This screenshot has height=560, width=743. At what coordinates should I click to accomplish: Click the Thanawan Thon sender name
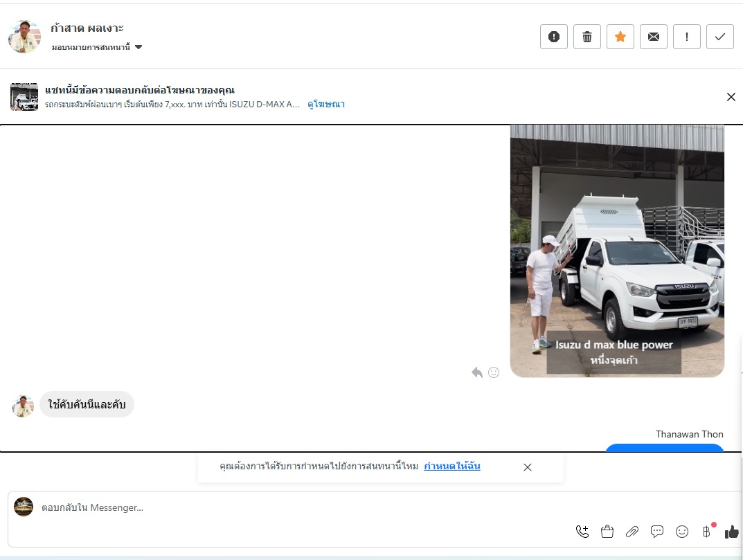[690, 434]
